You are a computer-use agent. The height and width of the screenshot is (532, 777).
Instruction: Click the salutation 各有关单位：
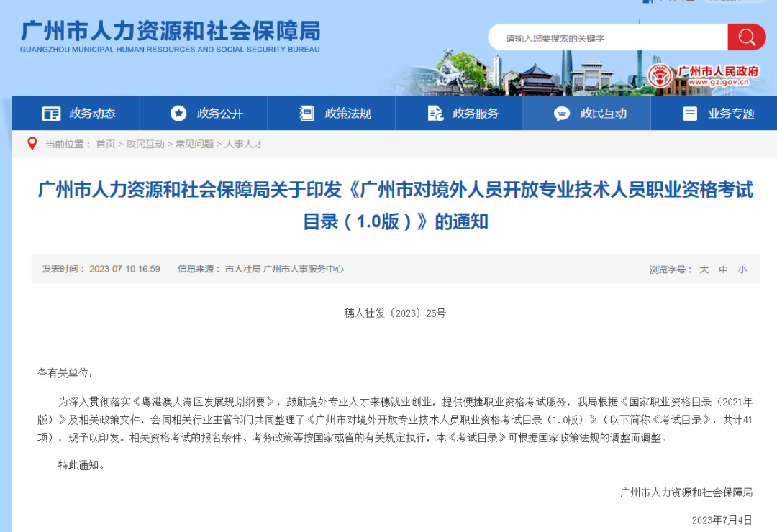pyautogui.click(x=65, y=373)
